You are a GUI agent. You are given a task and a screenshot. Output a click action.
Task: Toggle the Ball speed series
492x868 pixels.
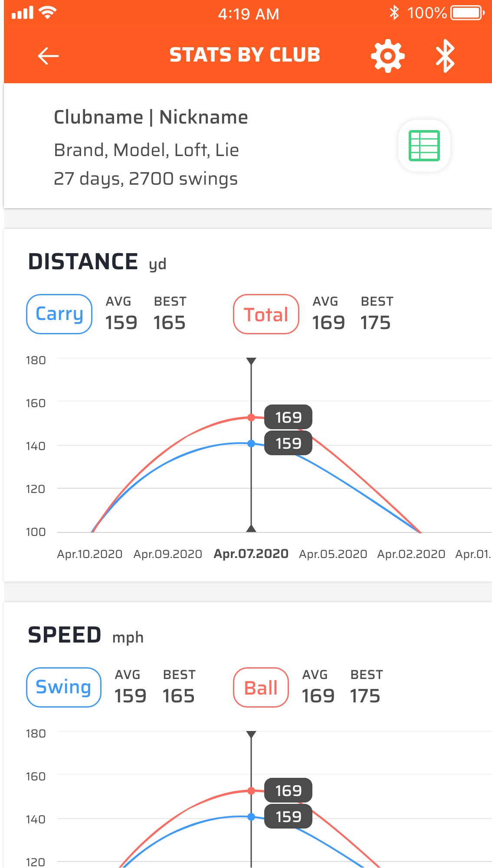coord(261,688)
